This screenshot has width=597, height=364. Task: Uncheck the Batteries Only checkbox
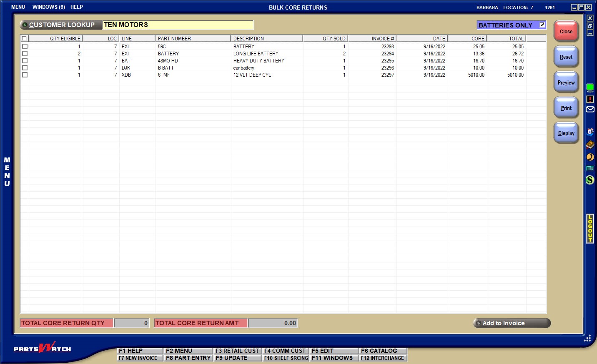pyautogui.click(x=542, y=25)
